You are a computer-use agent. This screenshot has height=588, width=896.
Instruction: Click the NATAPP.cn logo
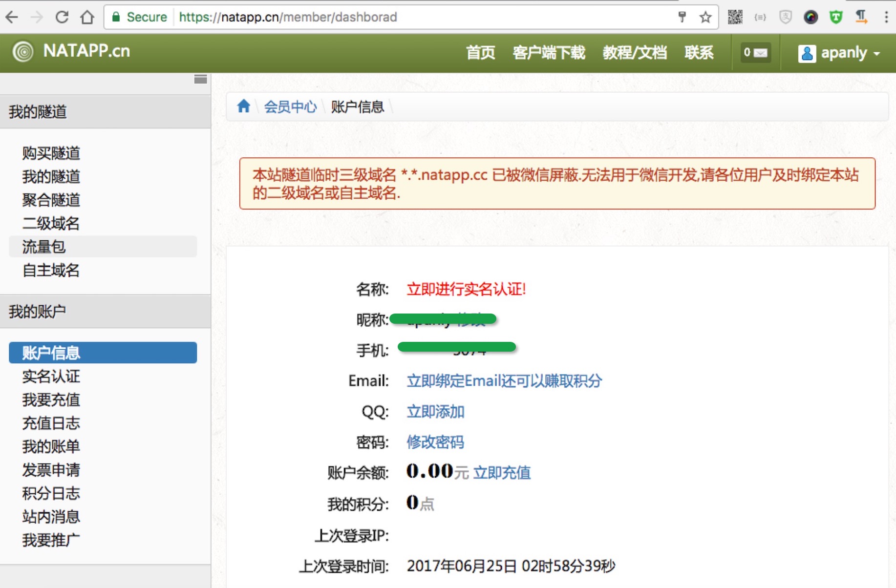pos(71,51)
